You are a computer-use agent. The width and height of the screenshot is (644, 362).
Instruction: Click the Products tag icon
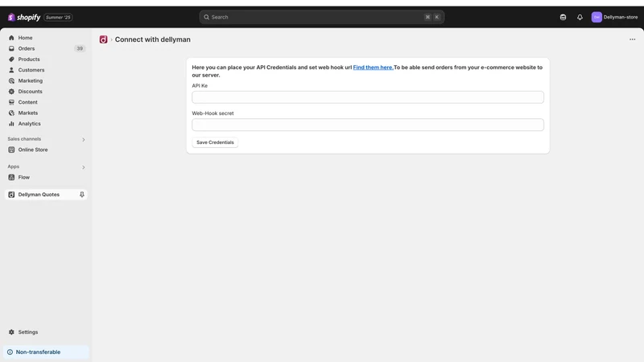coord(11,59)
